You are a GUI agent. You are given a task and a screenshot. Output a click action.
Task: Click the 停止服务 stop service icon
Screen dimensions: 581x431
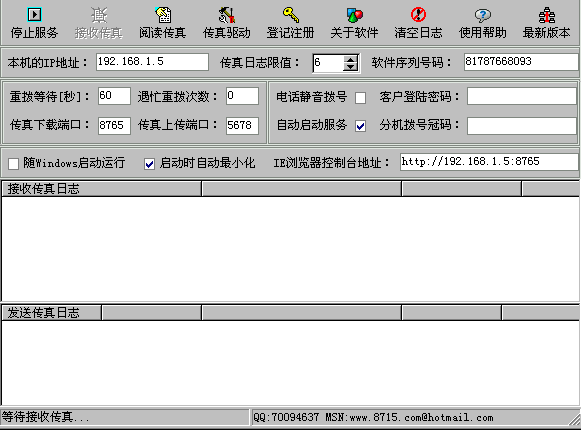[34, 15]
